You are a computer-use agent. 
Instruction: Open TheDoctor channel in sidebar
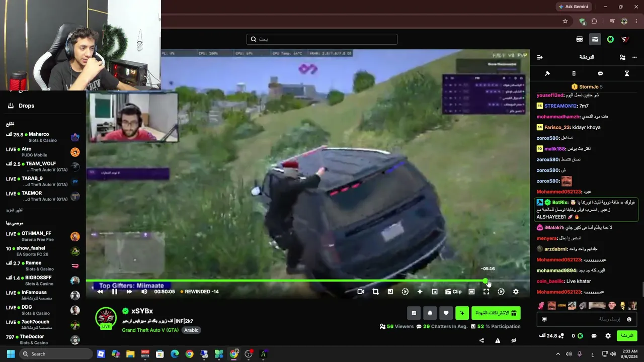(43, 339)
